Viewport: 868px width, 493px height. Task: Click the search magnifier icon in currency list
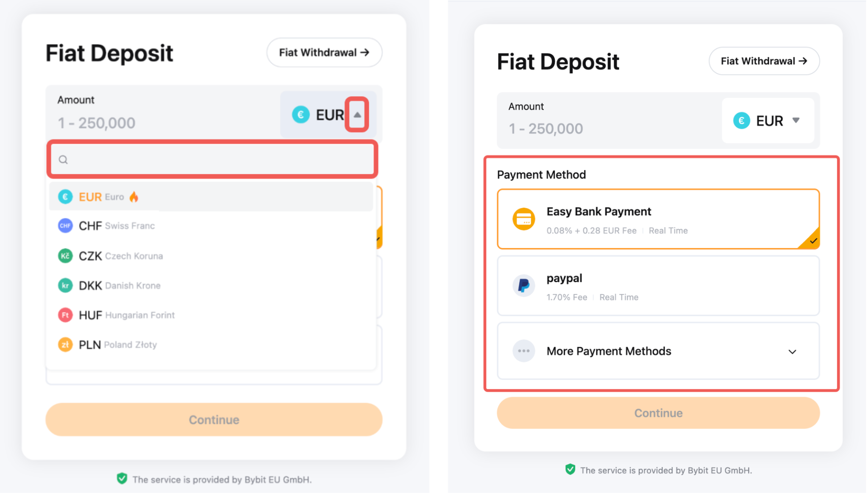tap(63, 160)
